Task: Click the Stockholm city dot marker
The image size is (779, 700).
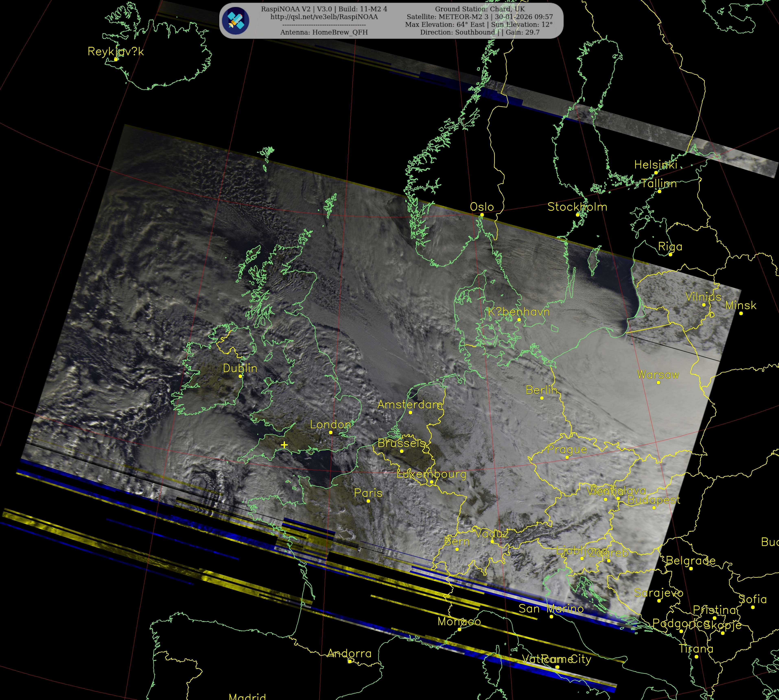Action: 578,215
